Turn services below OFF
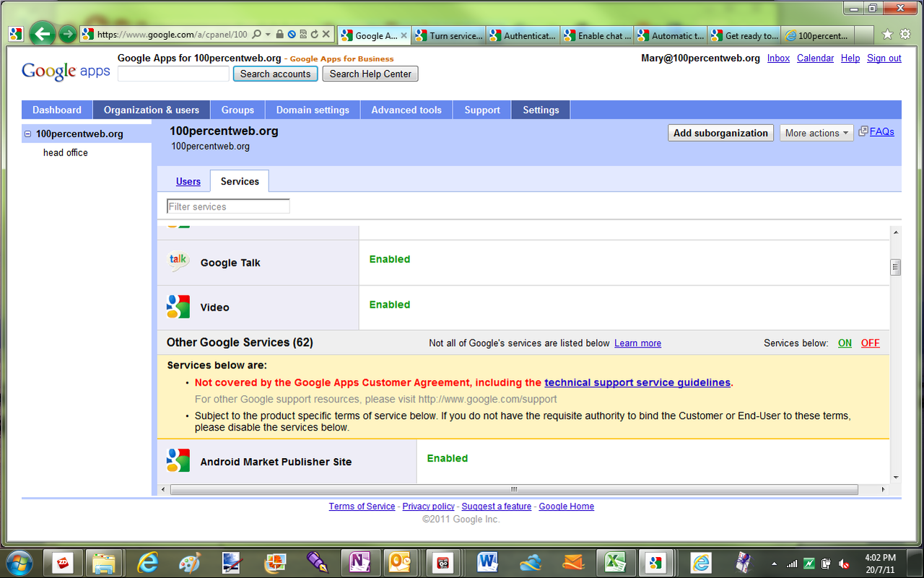 (x=871, y=343)
